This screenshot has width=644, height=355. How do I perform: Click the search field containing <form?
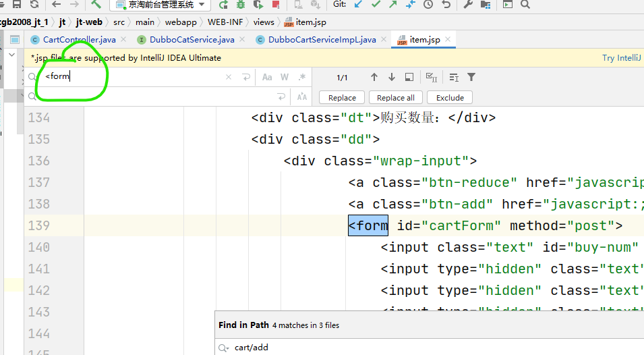tap(131, 76)
